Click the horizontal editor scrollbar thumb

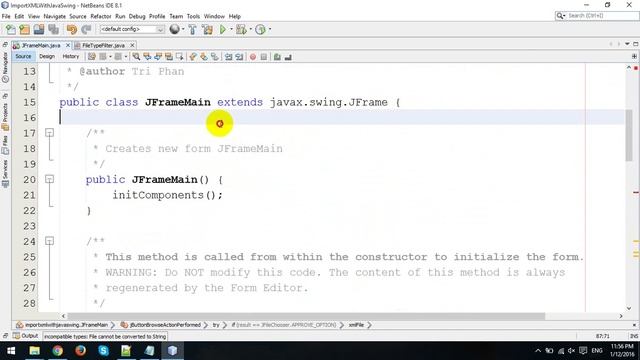click(x=306, y=316)
